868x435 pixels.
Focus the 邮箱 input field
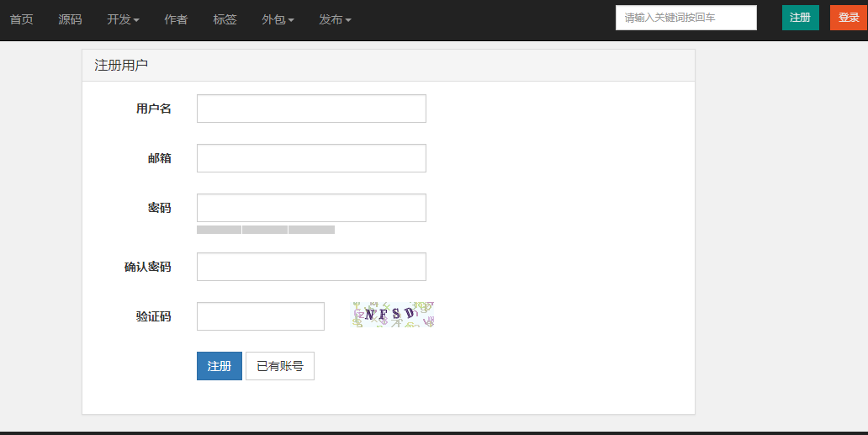(312, 158)
